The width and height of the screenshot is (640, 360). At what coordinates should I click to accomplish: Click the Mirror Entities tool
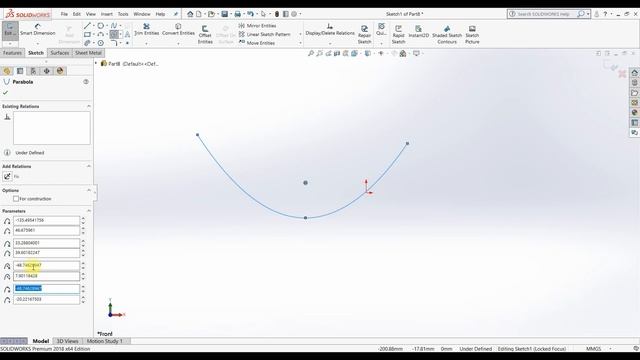point(258,26)
